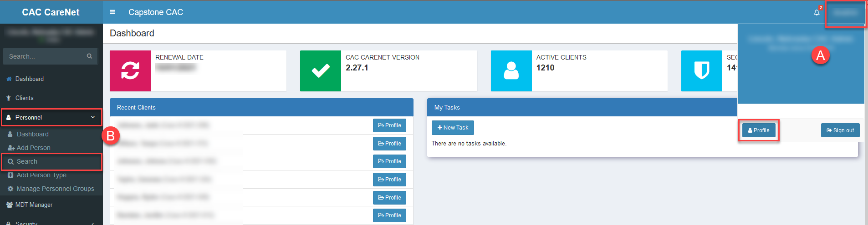Image resolution: width=868 pixels, height=225 pixels.
Task: Open the user Profile button in dropdown
Action: 759,130
